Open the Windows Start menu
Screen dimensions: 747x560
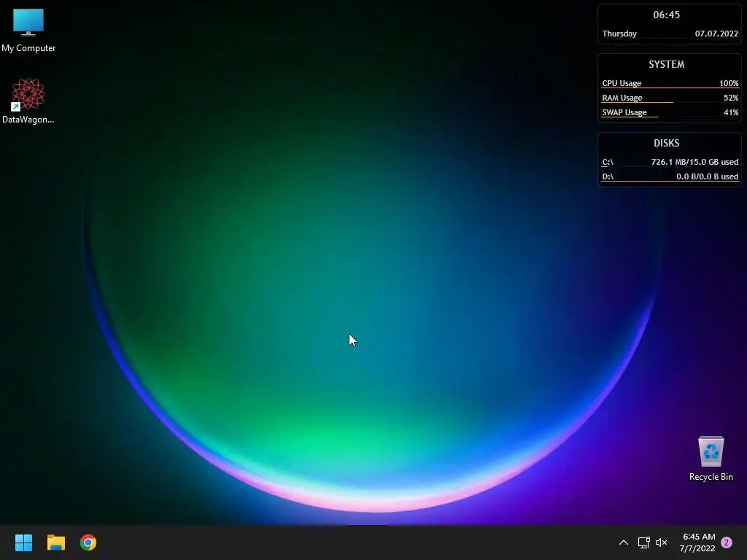point(23,542)
